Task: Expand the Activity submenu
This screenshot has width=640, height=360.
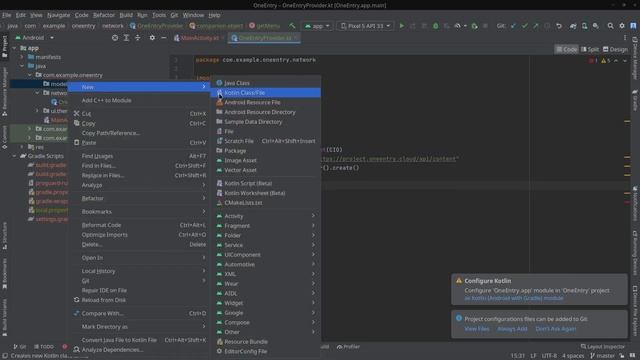Action: point(265,216)
